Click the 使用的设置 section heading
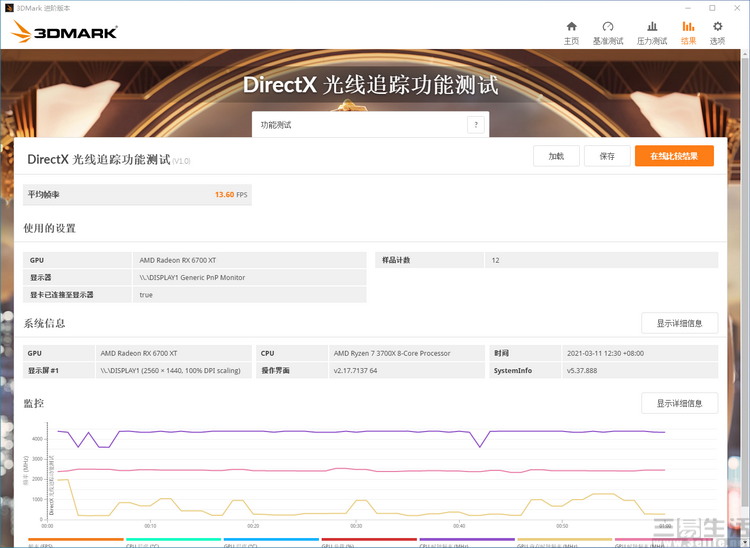The height and width of the screenshot is (548, 750). pos(50,228)
